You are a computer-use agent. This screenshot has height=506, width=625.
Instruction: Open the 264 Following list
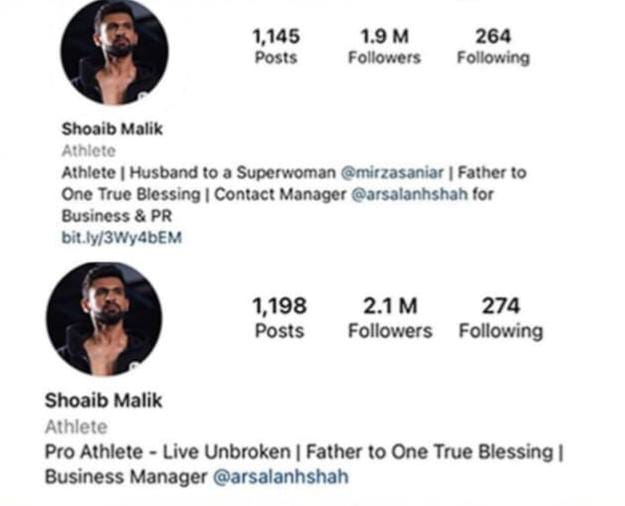tap(493, 46)
